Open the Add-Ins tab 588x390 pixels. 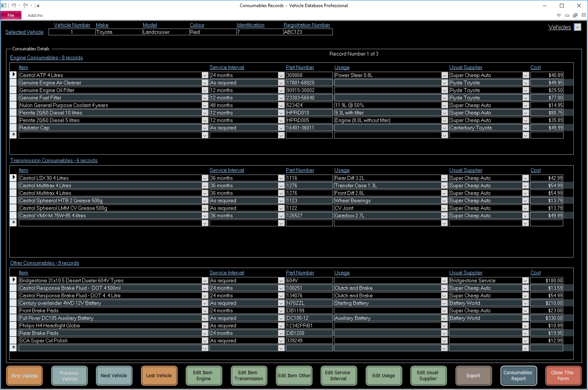pos(35,15)
